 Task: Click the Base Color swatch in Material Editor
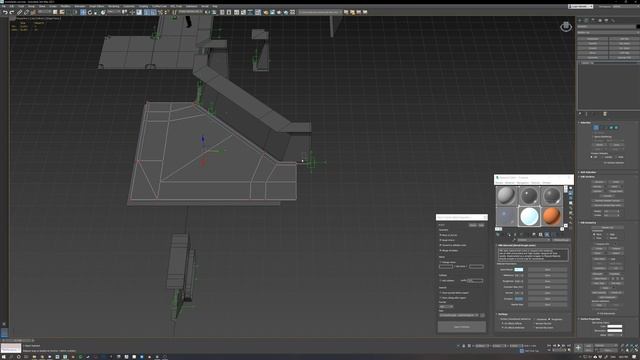[x=519, y=269]
